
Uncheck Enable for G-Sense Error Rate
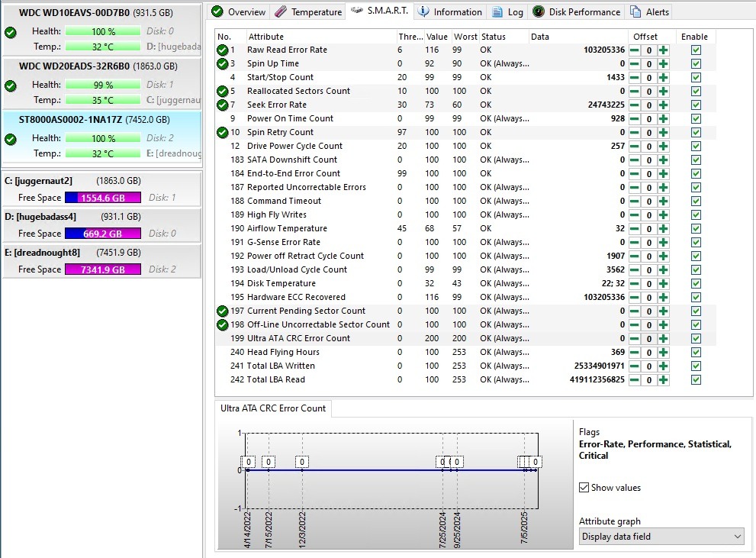(x=696, y=243)
